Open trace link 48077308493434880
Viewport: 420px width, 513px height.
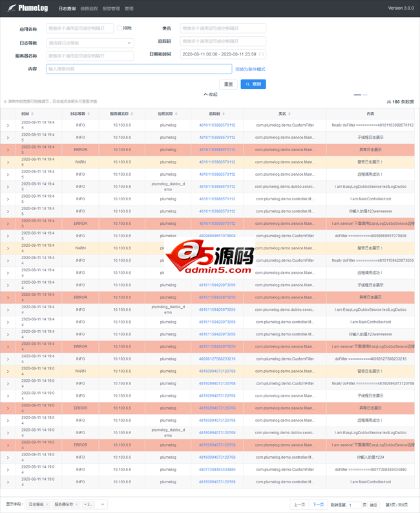pyautogui.click(x=217, y=470)
